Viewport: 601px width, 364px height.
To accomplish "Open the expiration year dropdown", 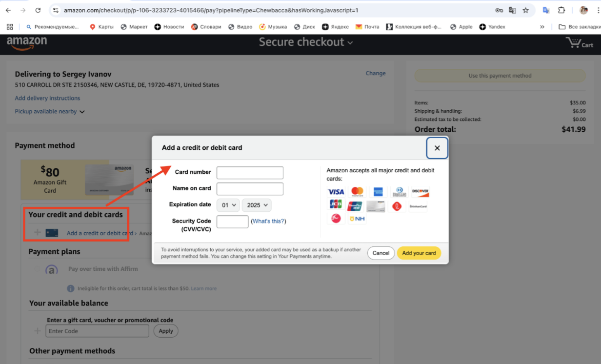I will (257, 205).
